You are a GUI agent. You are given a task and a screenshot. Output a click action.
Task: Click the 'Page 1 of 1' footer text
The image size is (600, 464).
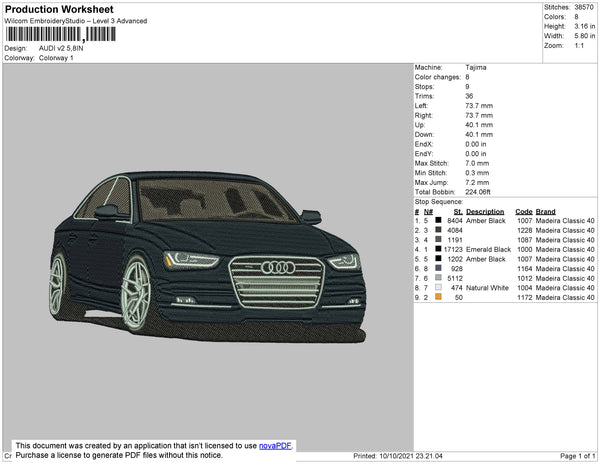[577, 456]
